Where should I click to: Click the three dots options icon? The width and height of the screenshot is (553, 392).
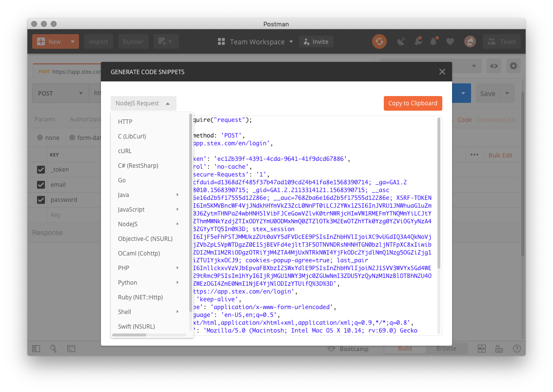474,155
